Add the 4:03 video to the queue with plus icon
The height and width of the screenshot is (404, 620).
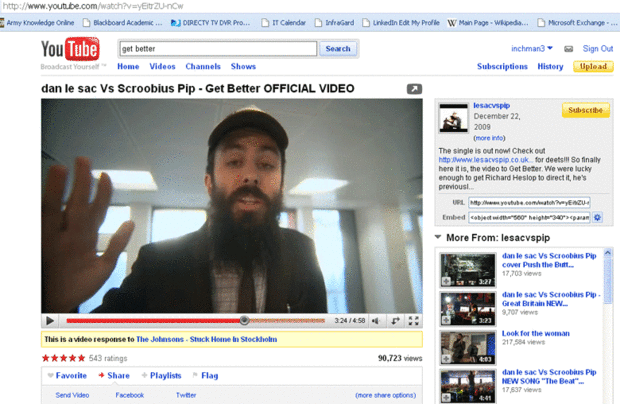(446, 359)
